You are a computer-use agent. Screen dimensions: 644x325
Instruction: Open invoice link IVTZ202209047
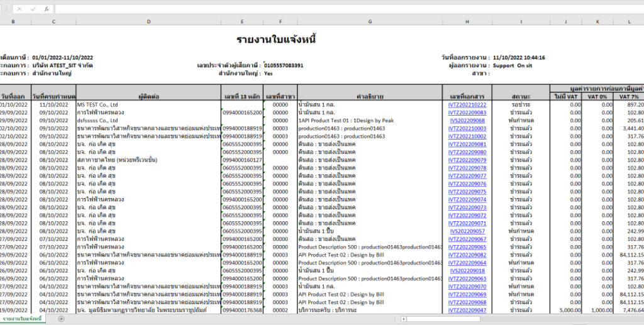(x=467, y=310)
